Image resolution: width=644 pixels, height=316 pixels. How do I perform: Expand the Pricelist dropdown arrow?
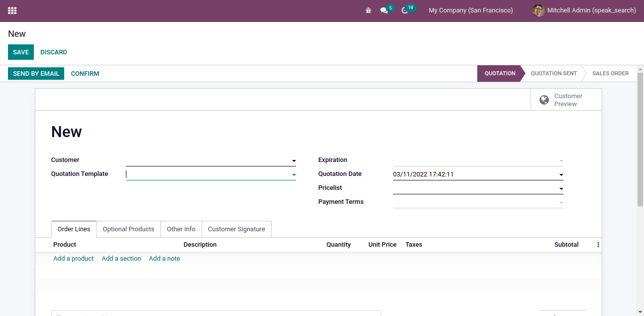click(561, 189)
